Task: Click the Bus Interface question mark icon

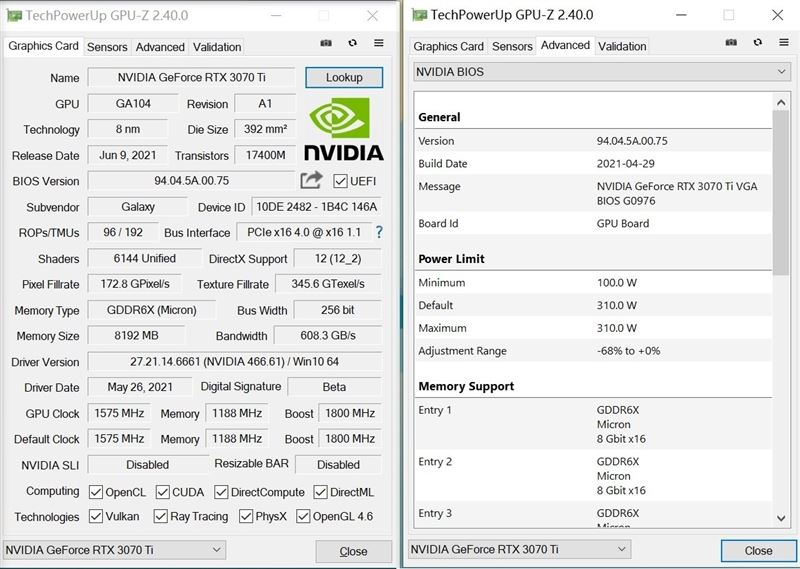Action: pyautogui.click(x=379, y=232)
